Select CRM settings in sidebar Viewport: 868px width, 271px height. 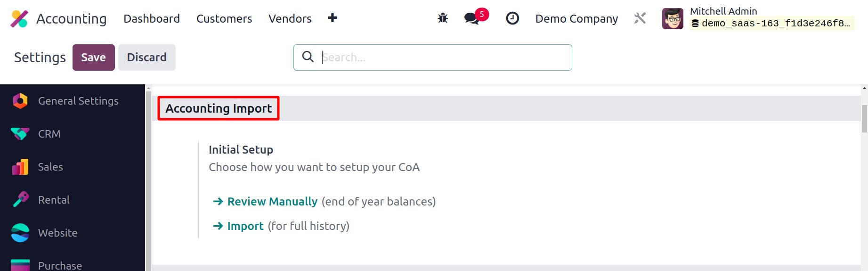click(49, 134)
